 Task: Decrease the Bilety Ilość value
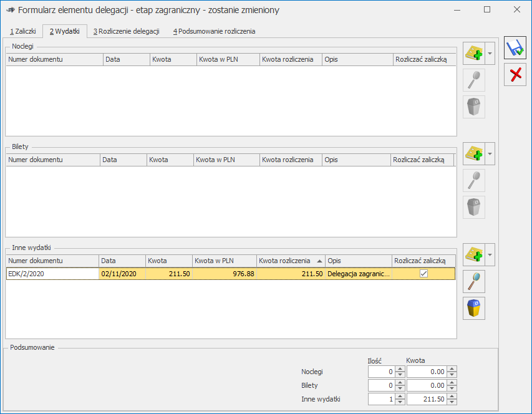click(x=400, y=388)
